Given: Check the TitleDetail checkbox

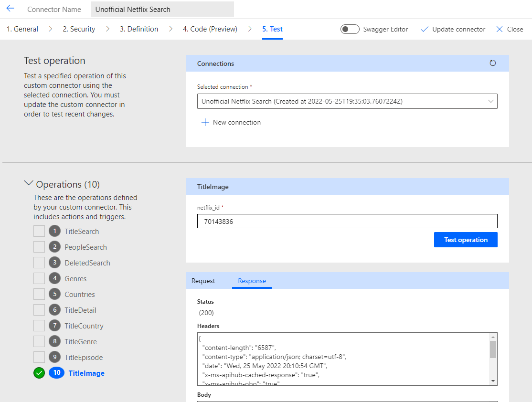Looking at the screenshot, I should click(39, 310).
